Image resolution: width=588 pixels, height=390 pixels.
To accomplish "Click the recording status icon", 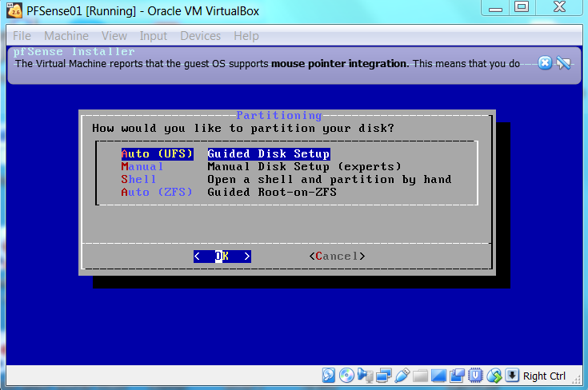I will (x=457, y=375).
